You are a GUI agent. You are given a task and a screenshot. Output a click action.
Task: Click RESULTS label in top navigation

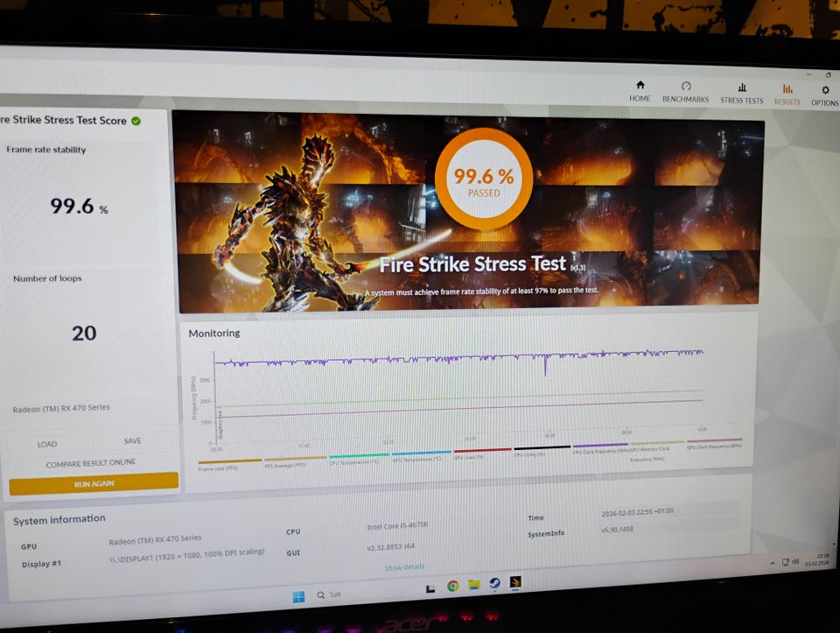point(787,102)
